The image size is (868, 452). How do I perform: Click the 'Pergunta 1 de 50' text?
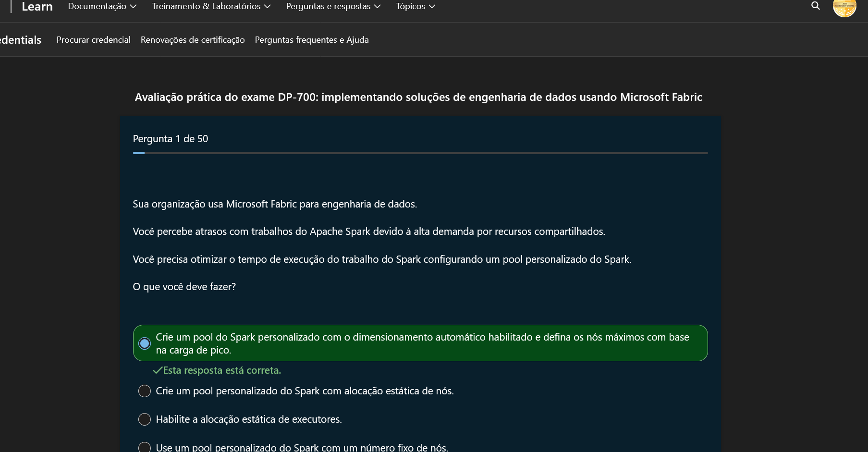click(x=171, y=139)
